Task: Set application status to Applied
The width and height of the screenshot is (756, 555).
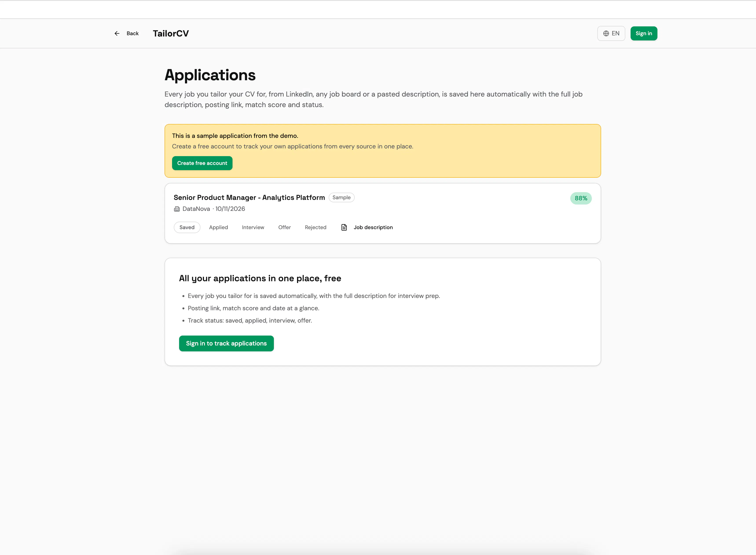Action: click(218, 227)
